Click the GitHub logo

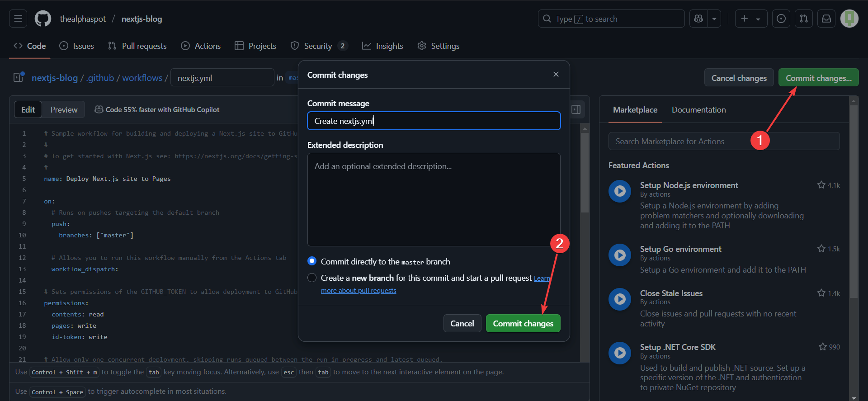(x=43, y=19)
